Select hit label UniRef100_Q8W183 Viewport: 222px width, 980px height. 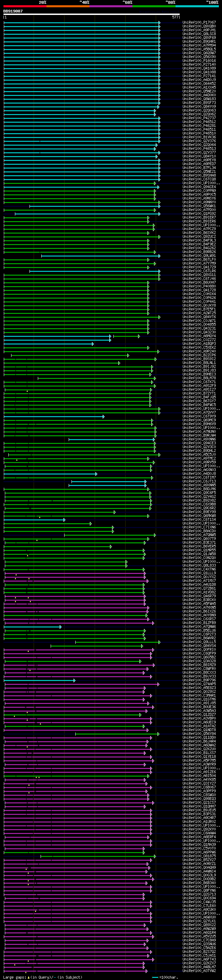click(x=199, y=99)
